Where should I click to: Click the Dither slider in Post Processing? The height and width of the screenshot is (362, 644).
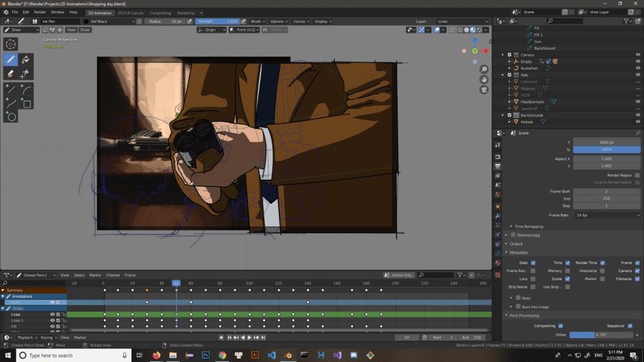pos(601,335)
